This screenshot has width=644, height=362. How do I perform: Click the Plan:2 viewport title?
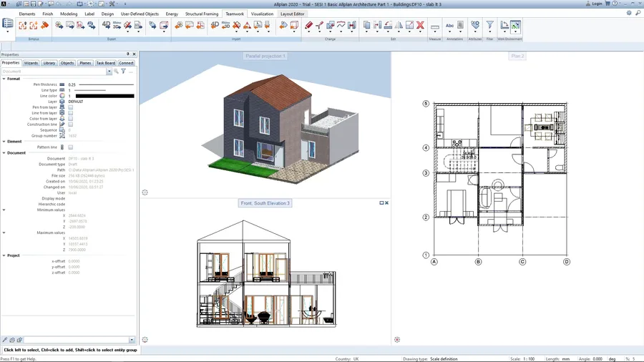tap(517, 57)
